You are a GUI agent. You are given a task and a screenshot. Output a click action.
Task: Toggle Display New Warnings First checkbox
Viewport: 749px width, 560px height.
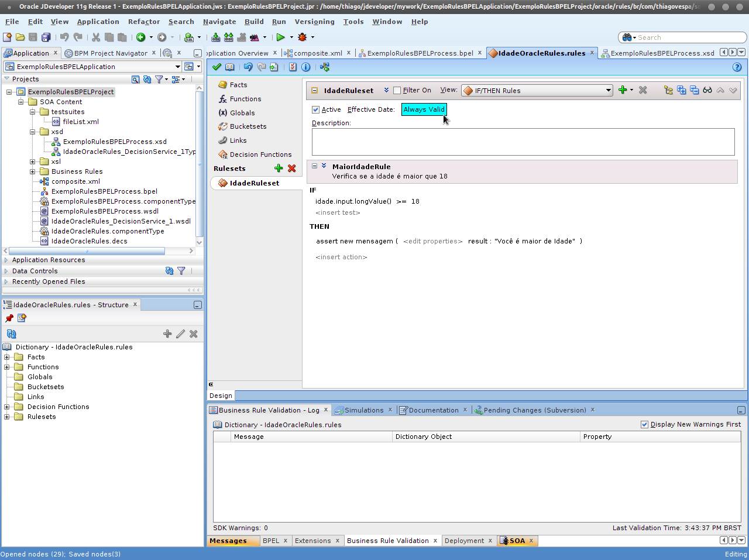pyautogui.click(x=644, y=424)
